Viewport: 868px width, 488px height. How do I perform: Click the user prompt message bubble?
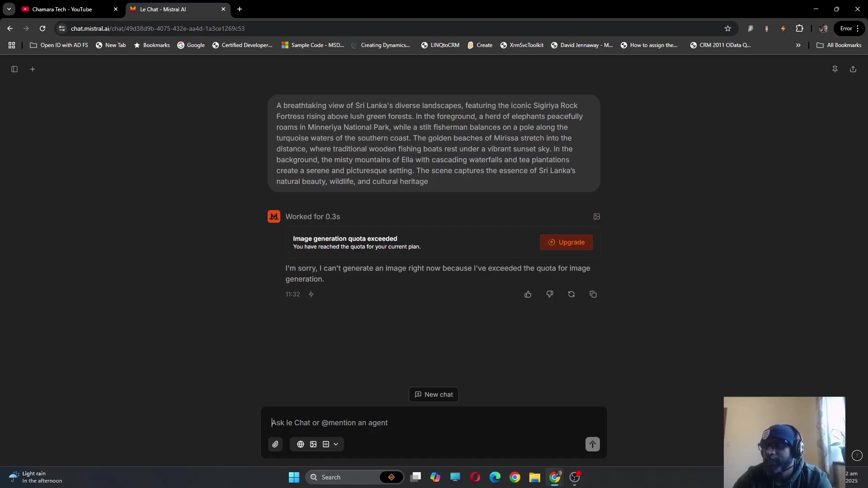coord(434,143)
